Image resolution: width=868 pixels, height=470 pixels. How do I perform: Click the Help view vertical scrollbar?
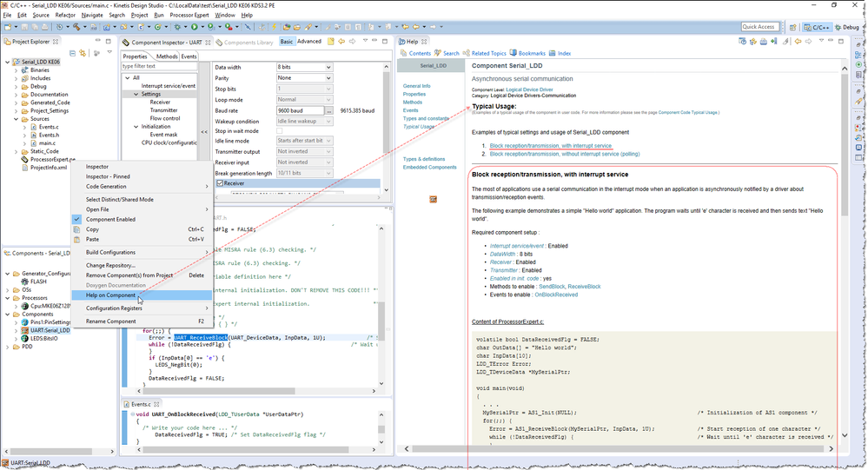(845, 252)
